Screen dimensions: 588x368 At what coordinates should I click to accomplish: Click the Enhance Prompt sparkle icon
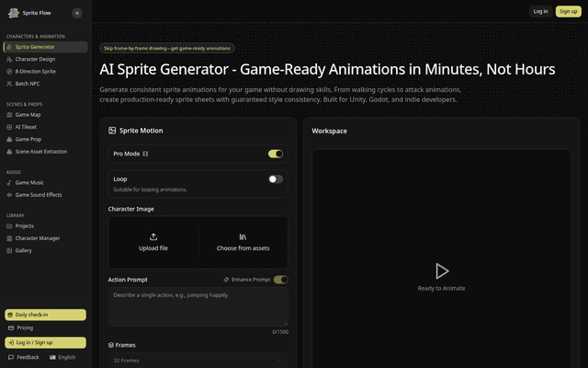click(x=226, y=280)
